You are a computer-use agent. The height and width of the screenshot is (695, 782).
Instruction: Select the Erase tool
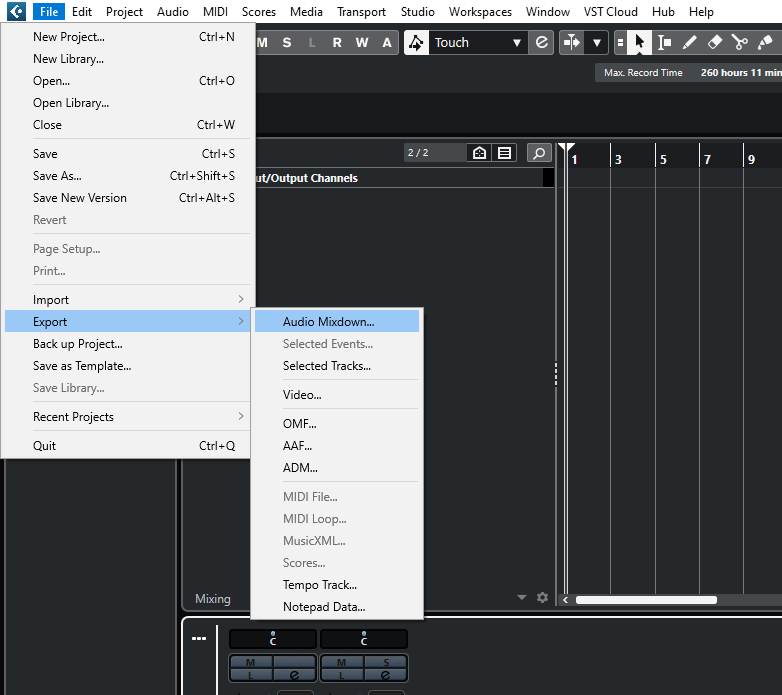tap(715, 42)
